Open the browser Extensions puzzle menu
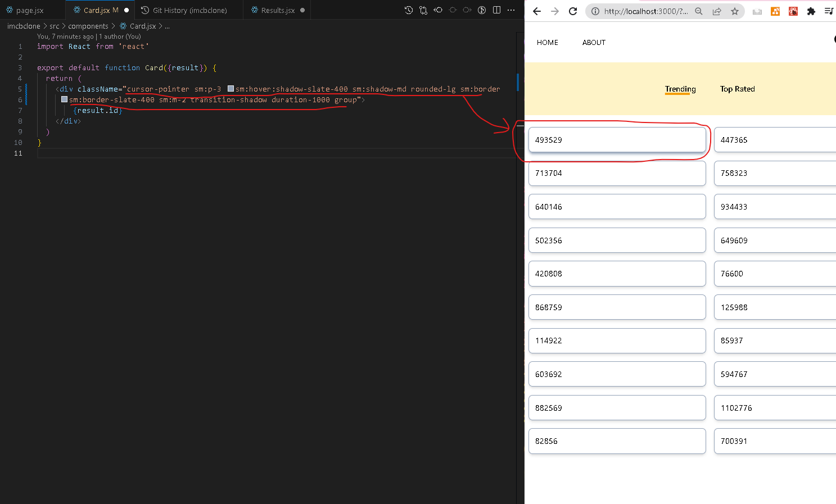836x504 pixels. [x=811, y=11]
